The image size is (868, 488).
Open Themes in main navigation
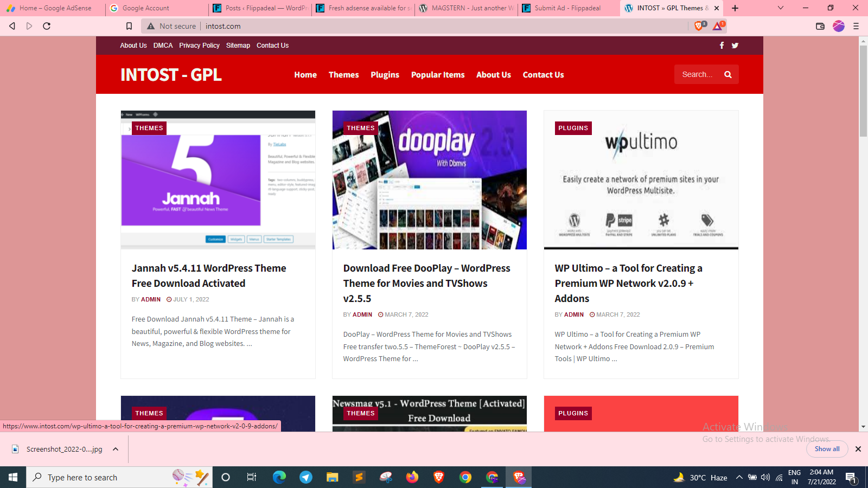pyautogui.click(x=343, y=75)
